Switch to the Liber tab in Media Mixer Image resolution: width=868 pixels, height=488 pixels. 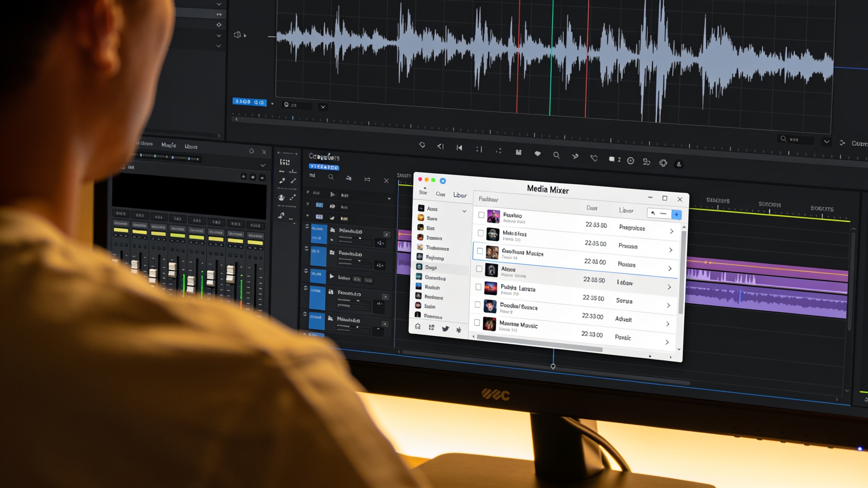460,195
